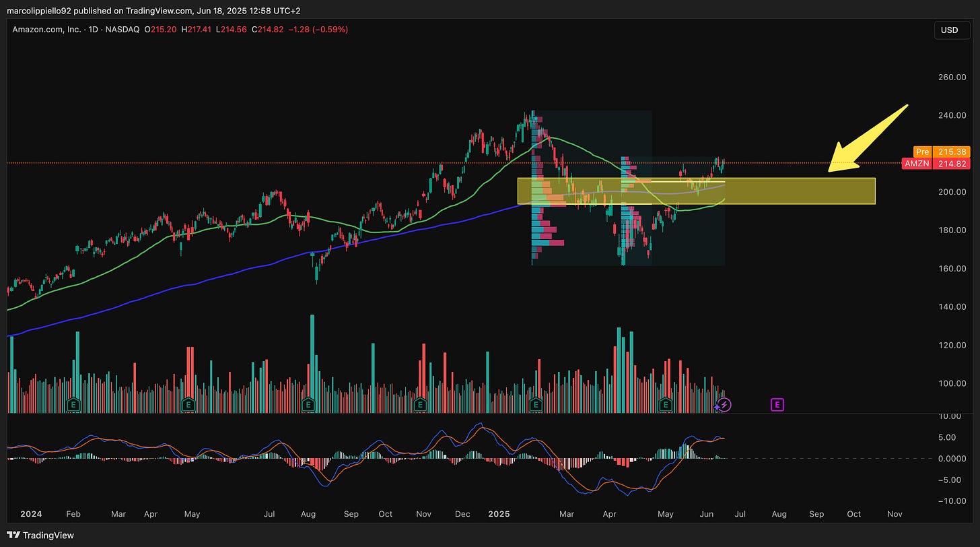Click the Amazon.com, Inc. symbol title
Viewport: 980px width, 547px height.
48,30
